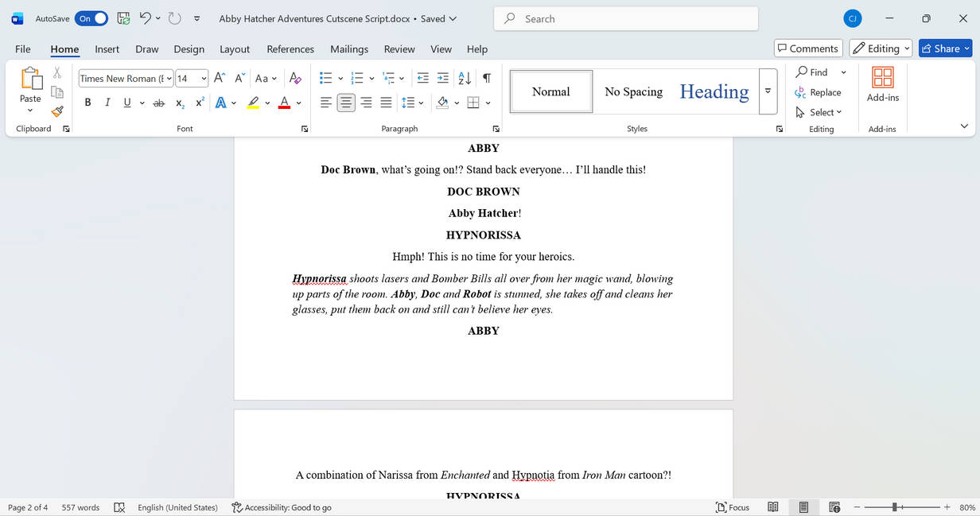Click the Share button
Viewport: 980px width, 516px height.
[x=946, y=48]
